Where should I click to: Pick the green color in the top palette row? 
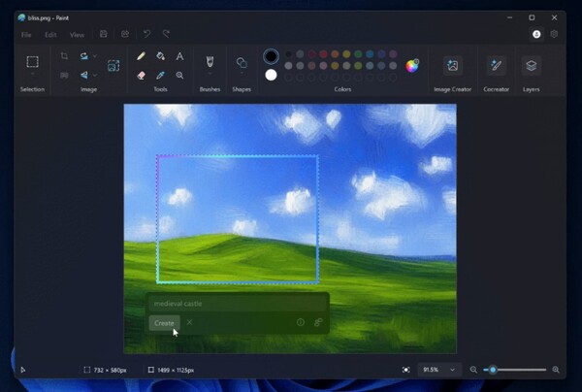click(x=358, y=54)
